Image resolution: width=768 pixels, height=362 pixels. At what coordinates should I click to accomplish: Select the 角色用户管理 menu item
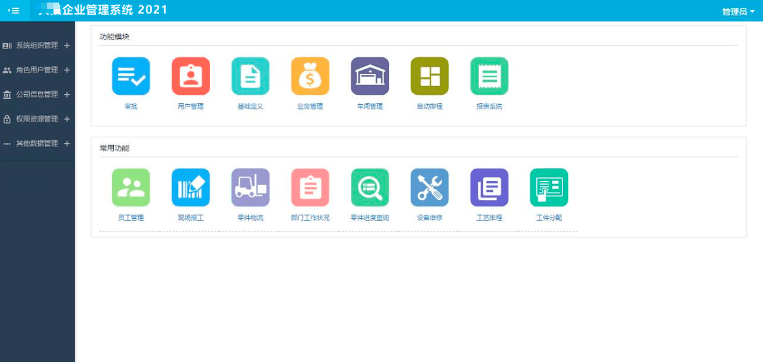click(x=37, y=70)
